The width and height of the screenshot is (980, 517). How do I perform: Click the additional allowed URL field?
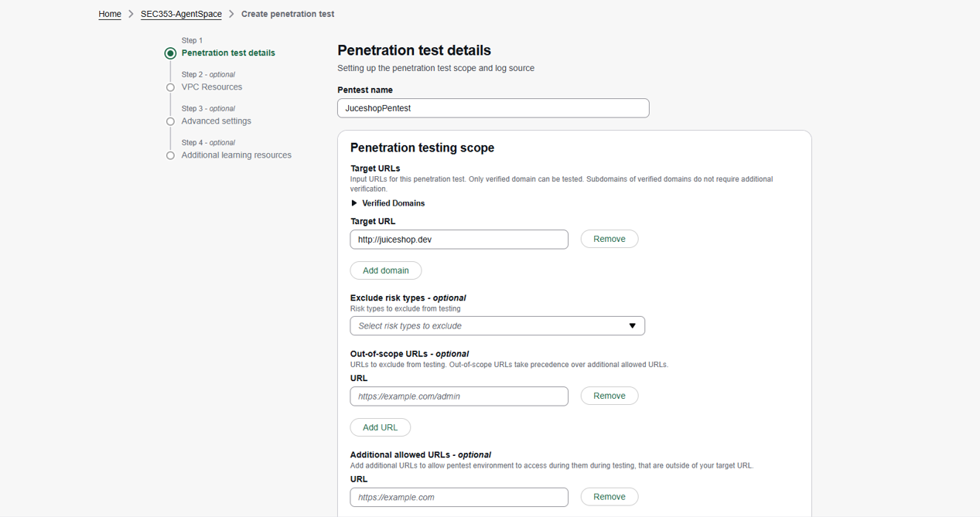coord(459,498)
